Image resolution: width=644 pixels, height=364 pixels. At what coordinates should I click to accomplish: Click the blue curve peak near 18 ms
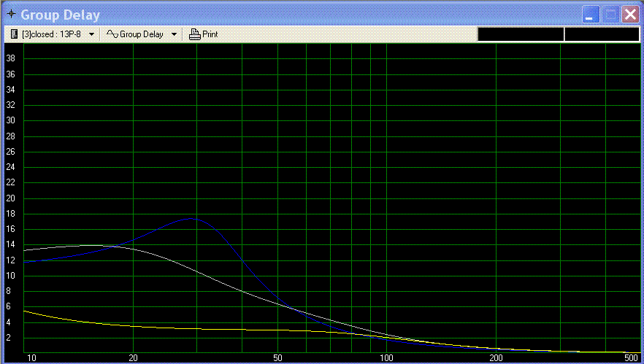191,219
